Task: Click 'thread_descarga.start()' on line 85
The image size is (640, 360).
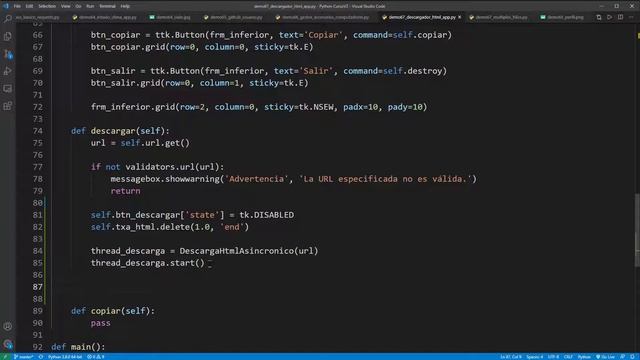Action: click(x=147, y=263)
